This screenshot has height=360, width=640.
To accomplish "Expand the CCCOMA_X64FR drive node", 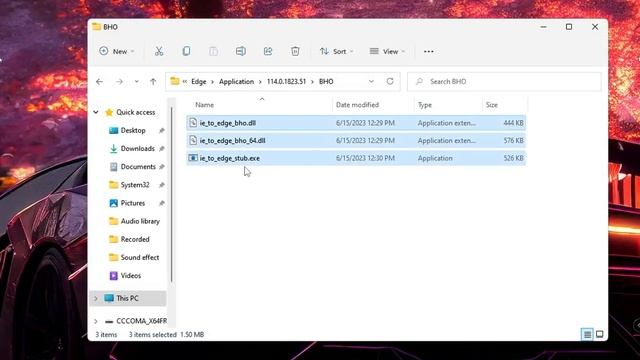I will tap(96, 321).
